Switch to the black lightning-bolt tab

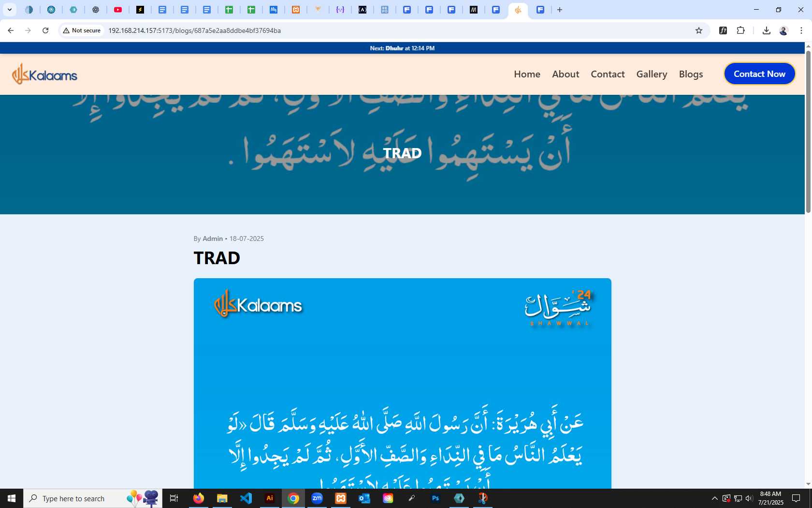coord(140,10)
